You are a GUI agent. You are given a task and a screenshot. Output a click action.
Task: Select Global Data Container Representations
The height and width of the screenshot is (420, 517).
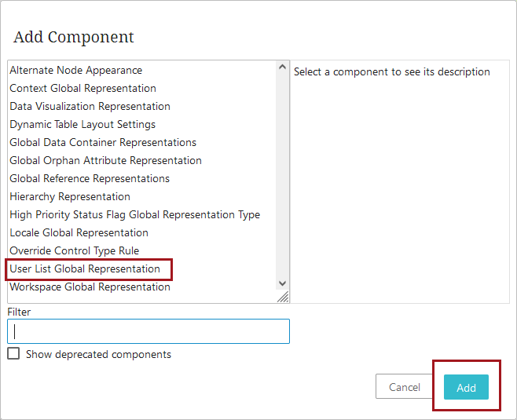(x=103, y=143)
